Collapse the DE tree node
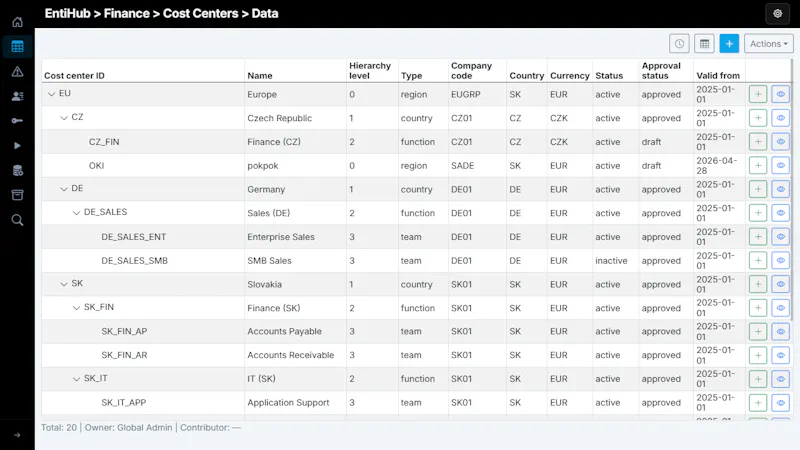The width and height of the screenshot is (800, 450). pyautogui.click(x=64, y=189)
